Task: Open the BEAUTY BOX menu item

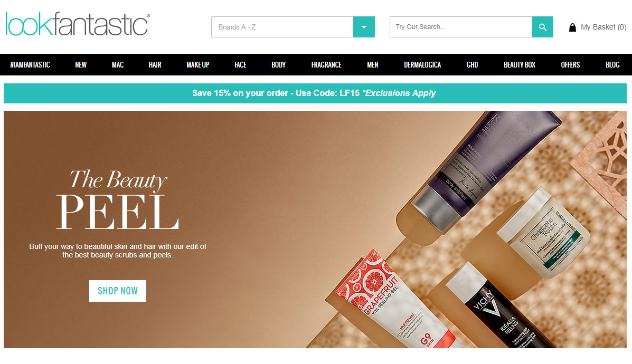Action: [520, 65]
